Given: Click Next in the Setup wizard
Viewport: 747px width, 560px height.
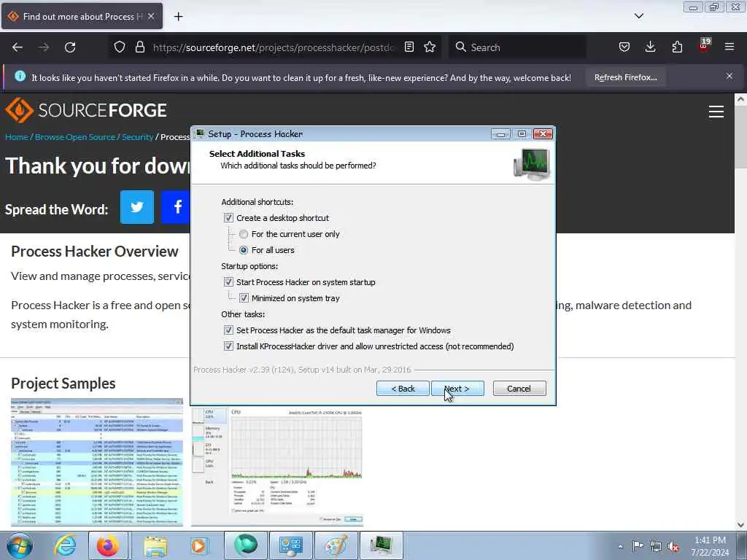Looking at the screenshot, I should 457,389.
